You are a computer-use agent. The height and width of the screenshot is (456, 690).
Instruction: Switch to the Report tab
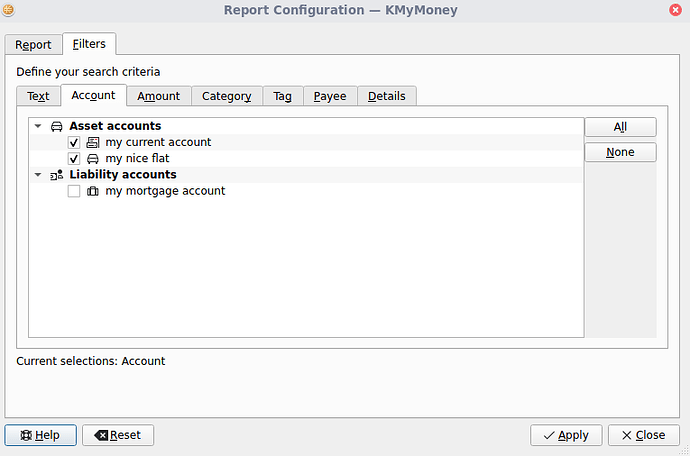(33, 45)
